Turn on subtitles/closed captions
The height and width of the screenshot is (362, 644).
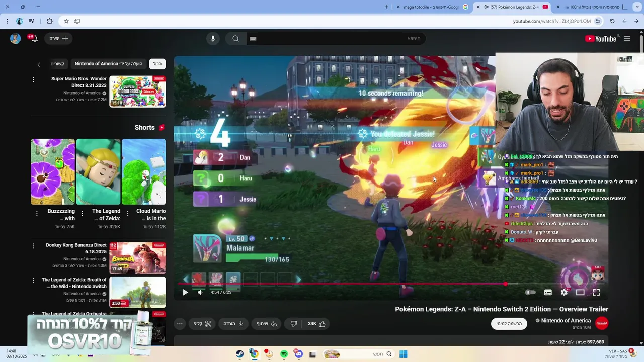tap(548, 292)
